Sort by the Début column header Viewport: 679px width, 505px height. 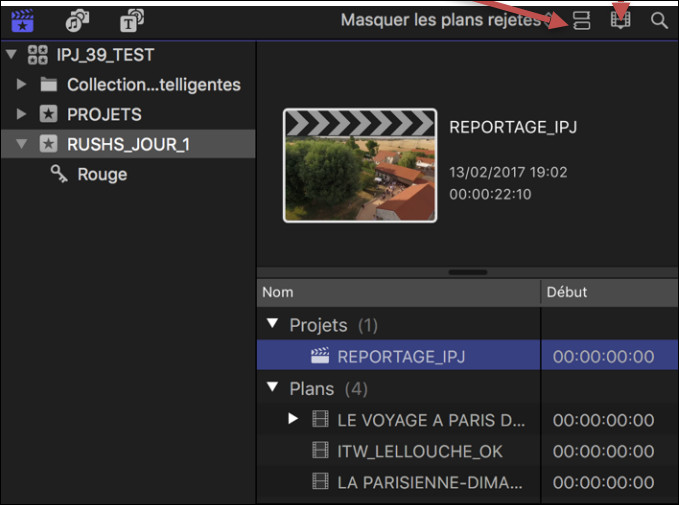[609, 292]
